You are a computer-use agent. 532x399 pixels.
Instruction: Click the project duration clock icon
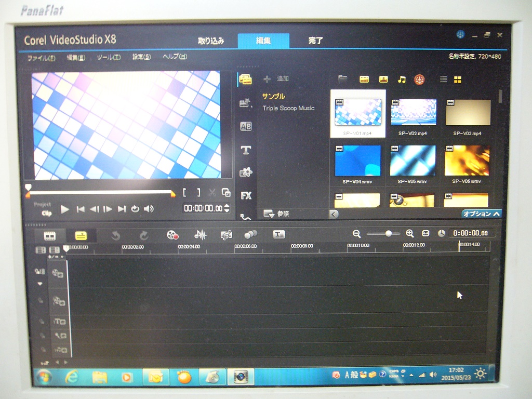tap(442, 233)
